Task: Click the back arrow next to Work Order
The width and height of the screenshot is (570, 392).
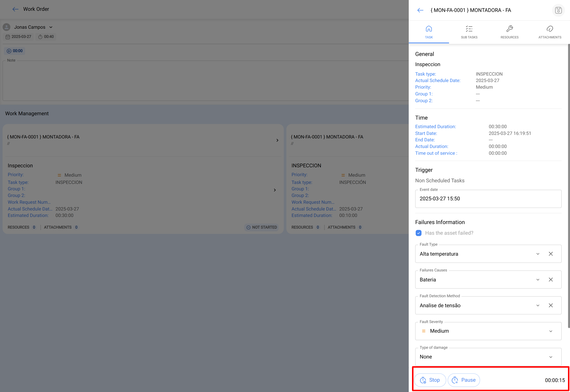Action: (x=15, y=9)
